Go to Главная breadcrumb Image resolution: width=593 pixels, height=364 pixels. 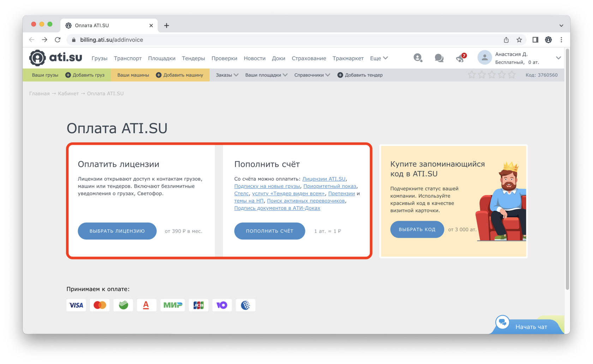[x=39, y=94]
